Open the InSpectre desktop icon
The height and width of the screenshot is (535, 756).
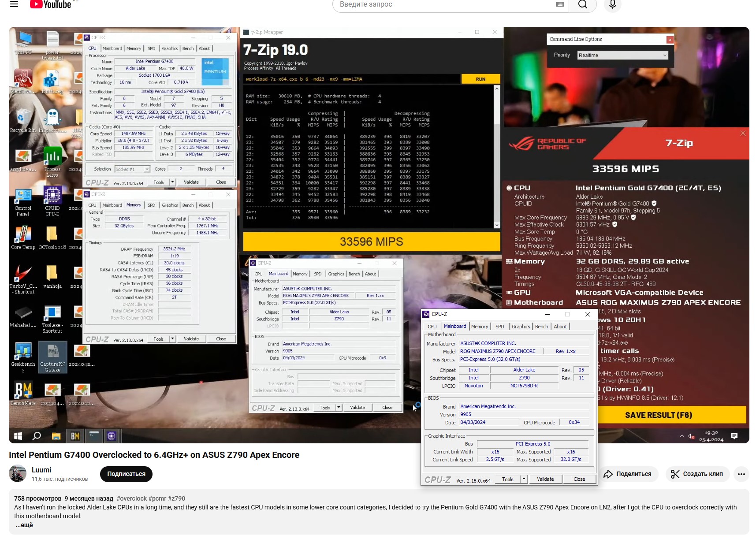[52, 120]
